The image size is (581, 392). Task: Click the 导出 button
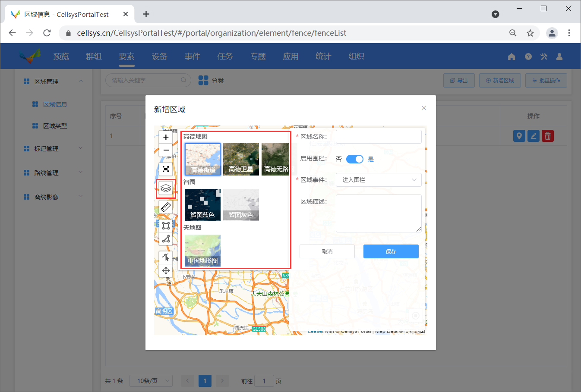pyautogui.click(x=459, y=80)
